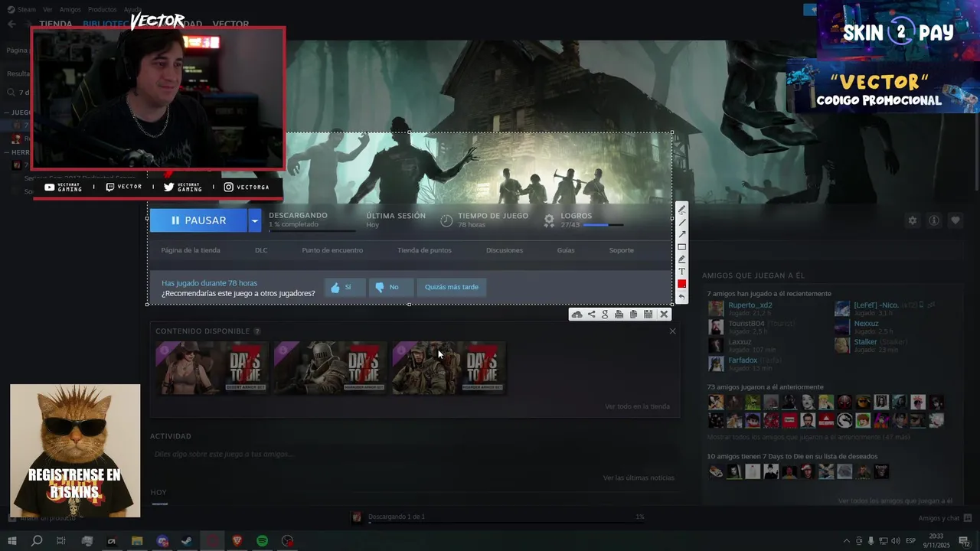The width and height of the screenshot is (980, 551).
Task: Dismiss the Contenido disponible panel
Action: click(672, 331)
